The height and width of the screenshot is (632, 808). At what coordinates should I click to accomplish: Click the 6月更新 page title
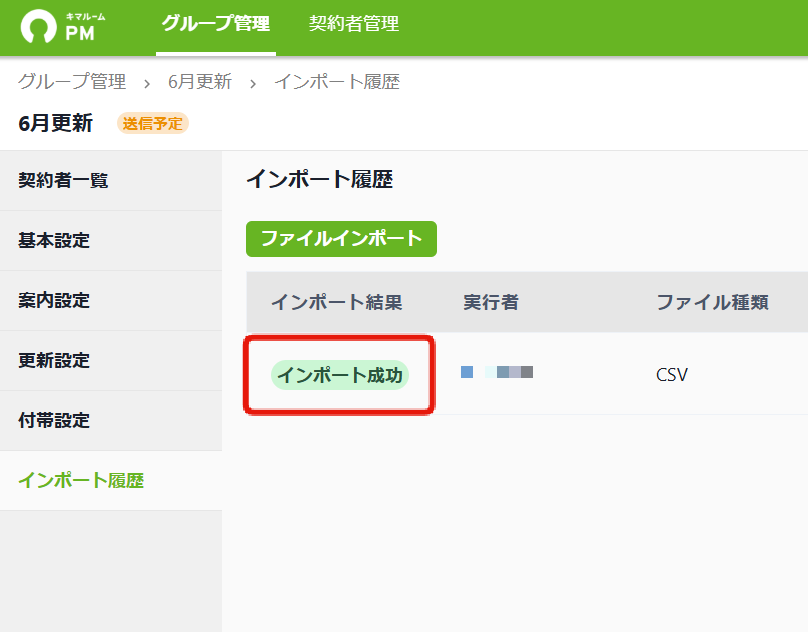56,124
